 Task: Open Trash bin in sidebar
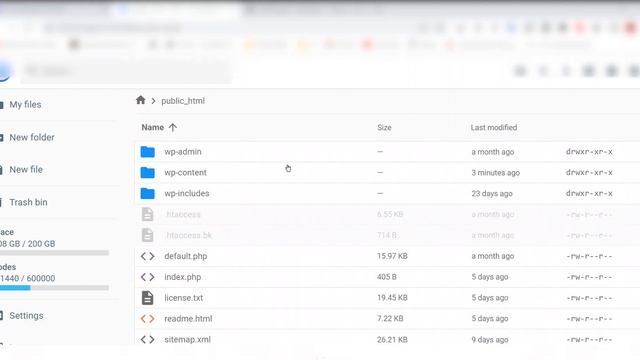(x=29, y=202)
